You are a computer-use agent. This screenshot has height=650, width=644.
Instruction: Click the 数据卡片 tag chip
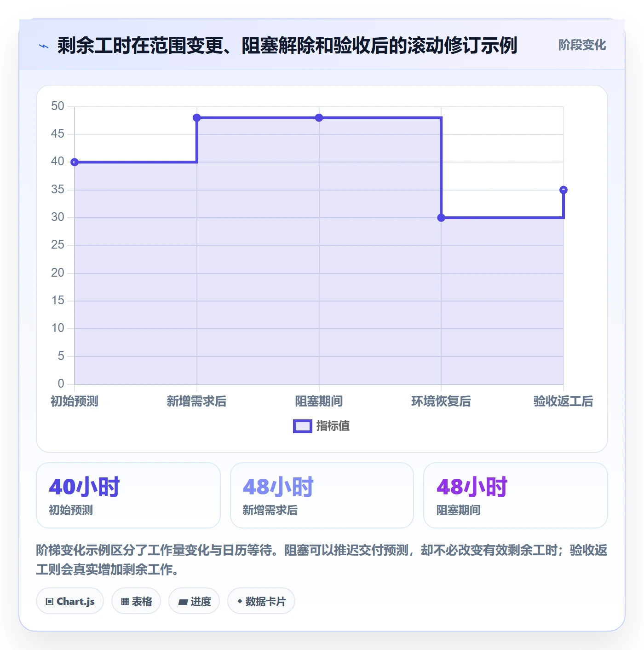[261, 601]
